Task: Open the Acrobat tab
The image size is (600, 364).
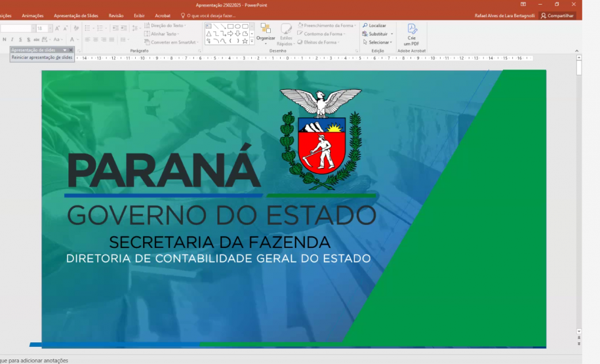Action: click(163, 16)
